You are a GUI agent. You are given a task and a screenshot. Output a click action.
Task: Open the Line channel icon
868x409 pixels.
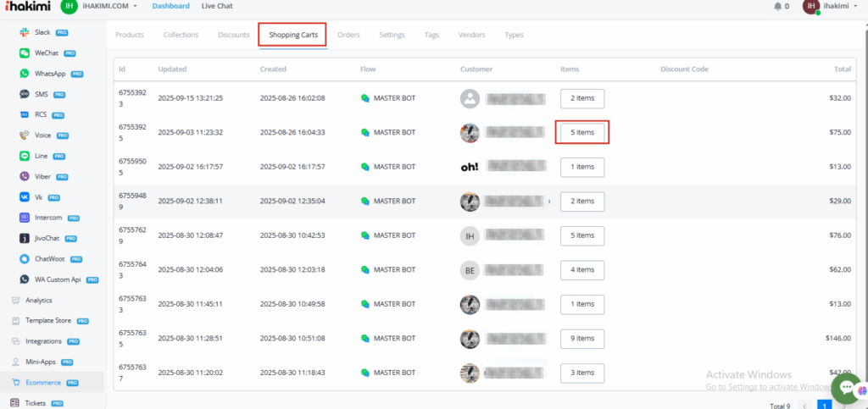point(24,156)
